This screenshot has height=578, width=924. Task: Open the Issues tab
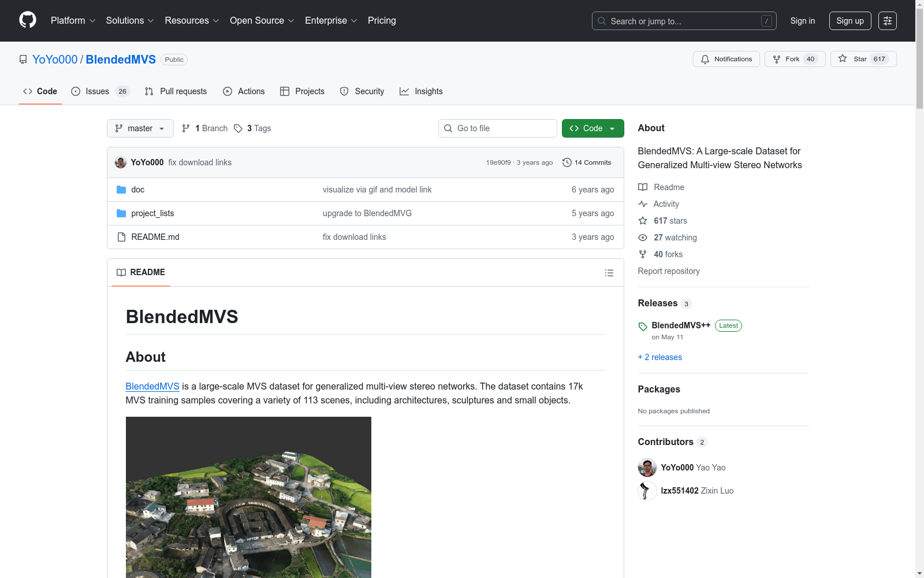(x=100, y=91)
